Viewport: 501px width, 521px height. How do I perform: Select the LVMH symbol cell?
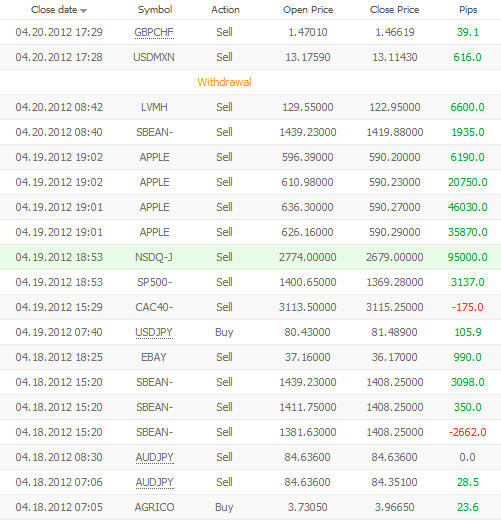154,107
